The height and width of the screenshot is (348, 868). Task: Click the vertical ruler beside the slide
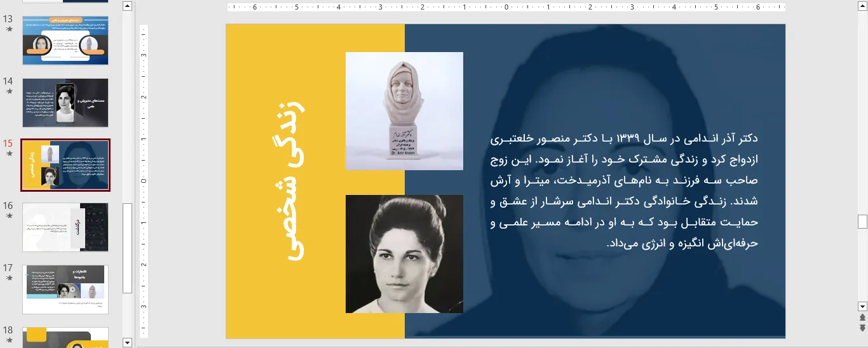(144, 181)
